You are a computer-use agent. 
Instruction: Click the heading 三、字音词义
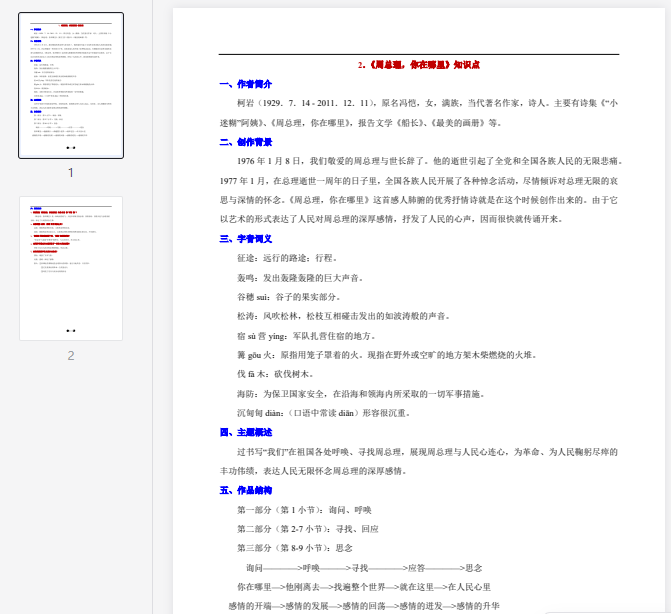tap(245, 238)
